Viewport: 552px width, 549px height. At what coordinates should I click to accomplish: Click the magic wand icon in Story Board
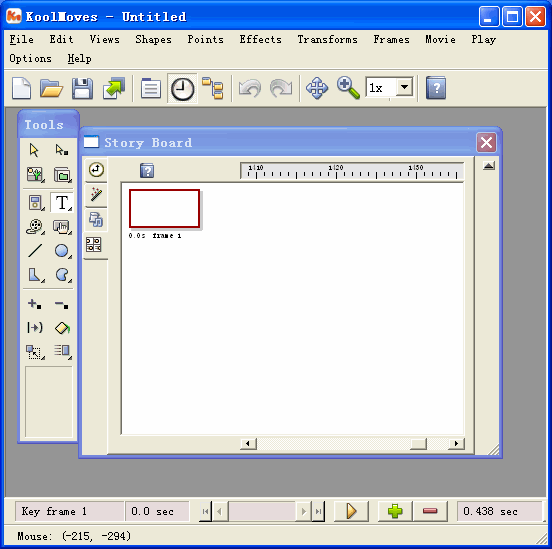(x=96, y=194)
